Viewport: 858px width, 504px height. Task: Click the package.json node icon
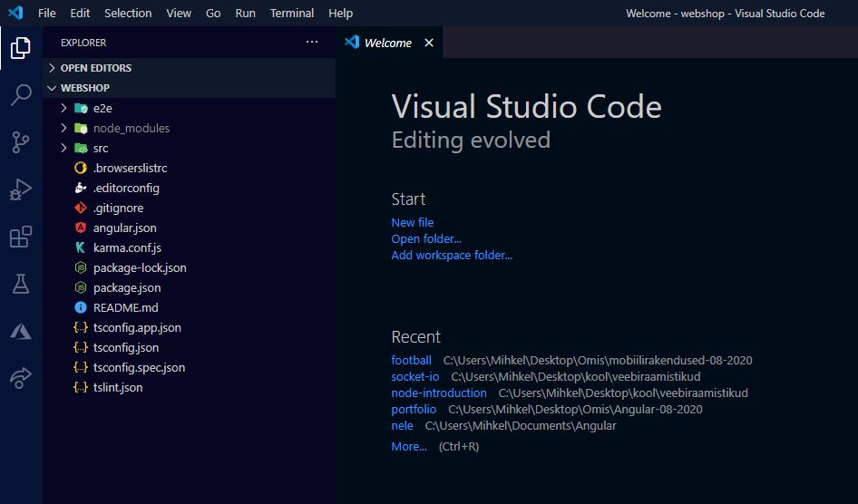coord(81,287)
